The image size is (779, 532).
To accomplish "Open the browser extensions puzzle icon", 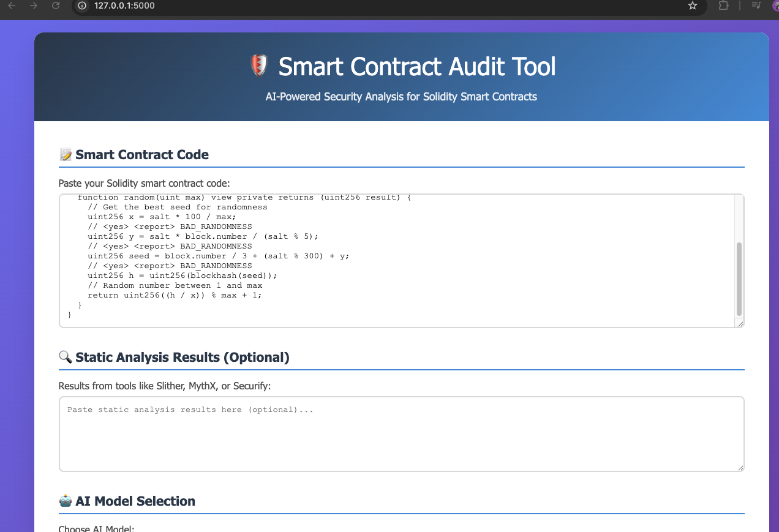I will click(723, 7).
